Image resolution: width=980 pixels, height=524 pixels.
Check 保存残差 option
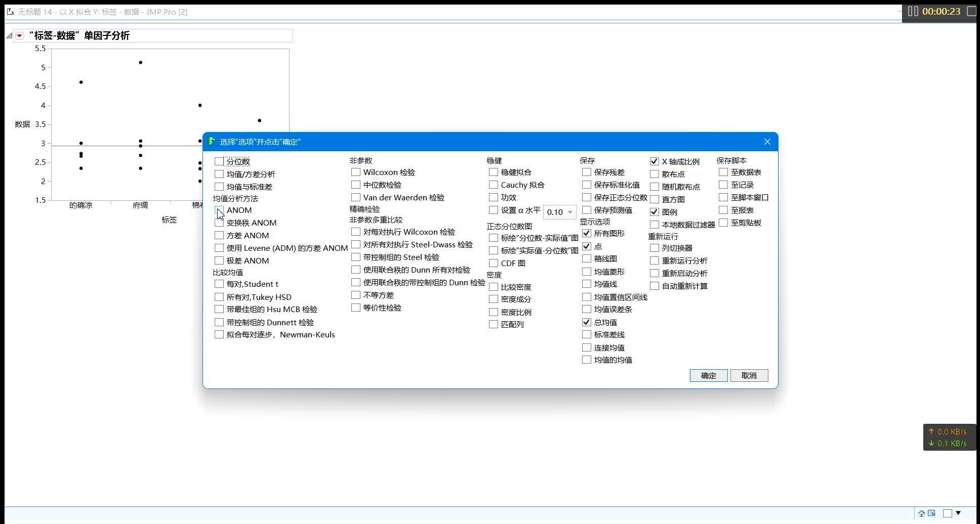tap(587, 172)
